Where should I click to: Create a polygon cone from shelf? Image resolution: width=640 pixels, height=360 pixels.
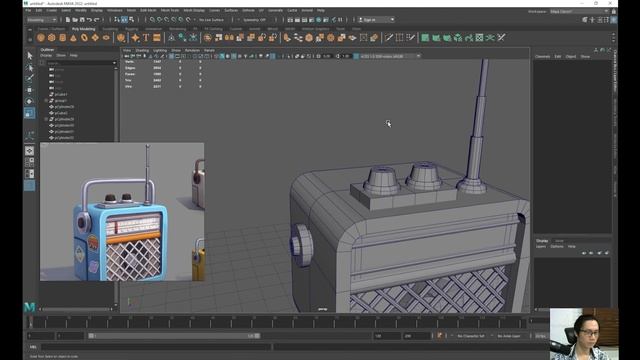pos(73,38)
